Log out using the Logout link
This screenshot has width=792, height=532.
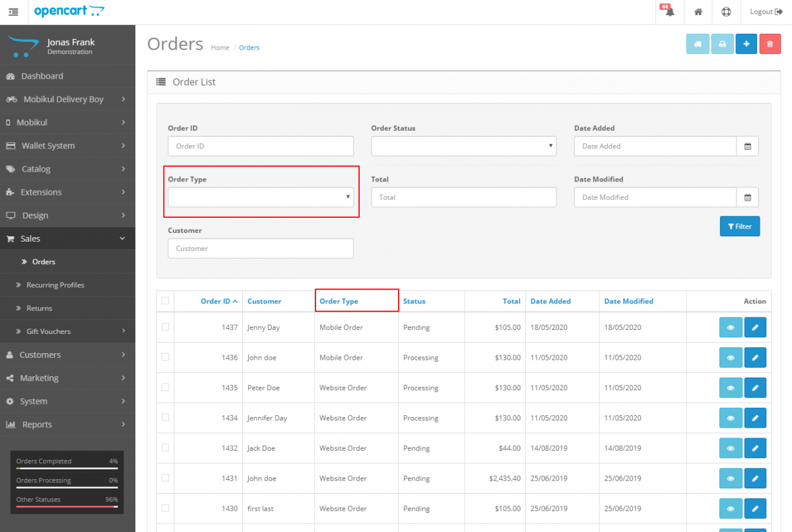click(x=766, y=12)
